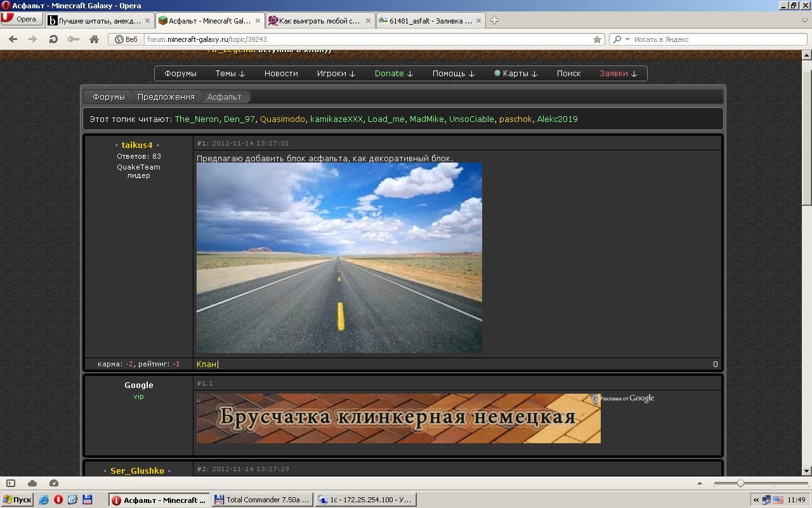Screen dimensions: 812x508
Task: Switch to 1c remote session taskbar window
Action: [x=365, y=500]
